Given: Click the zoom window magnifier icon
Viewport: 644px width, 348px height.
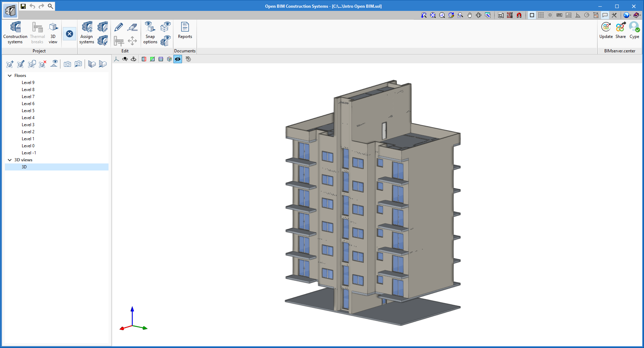Looking at the screenshot, I should point(460,15).
